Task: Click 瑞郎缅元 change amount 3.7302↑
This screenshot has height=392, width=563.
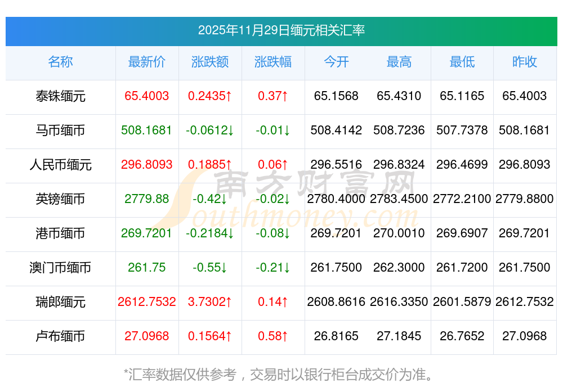Action: point(210,302)
